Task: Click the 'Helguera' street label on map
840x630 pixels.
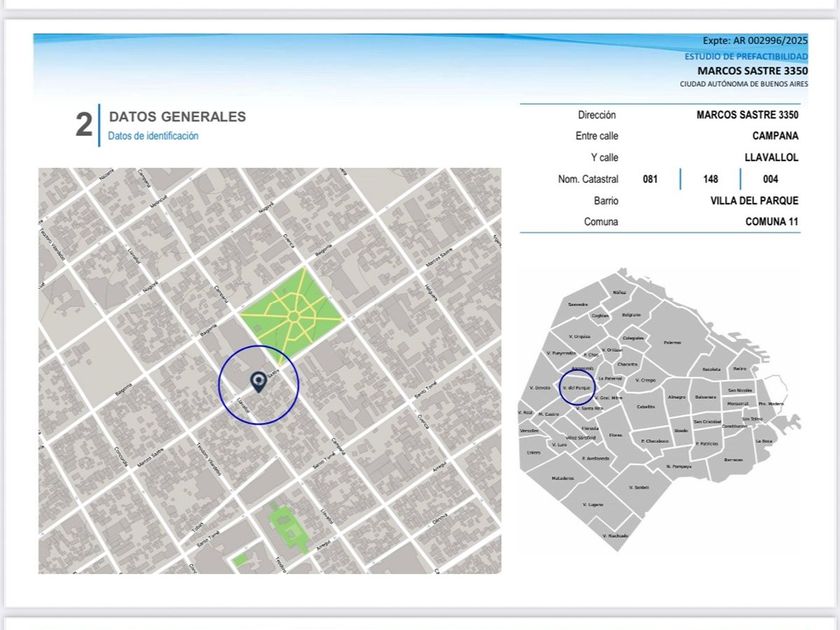Action: pyautogui.click(x=431, y=292)
